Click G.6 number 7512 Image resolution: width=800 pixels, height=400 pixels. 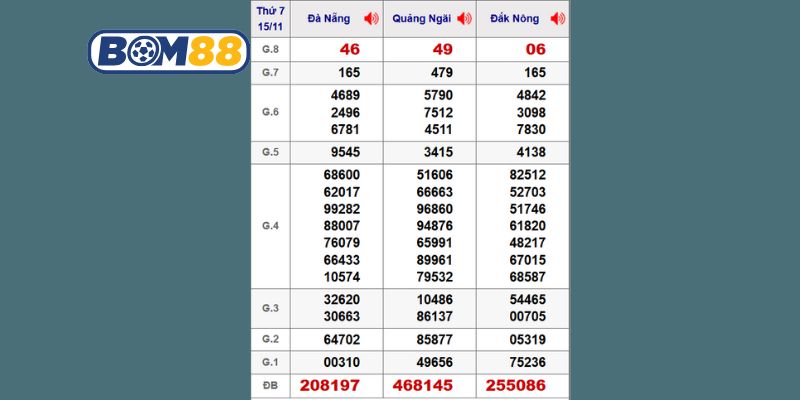point(438,112)
